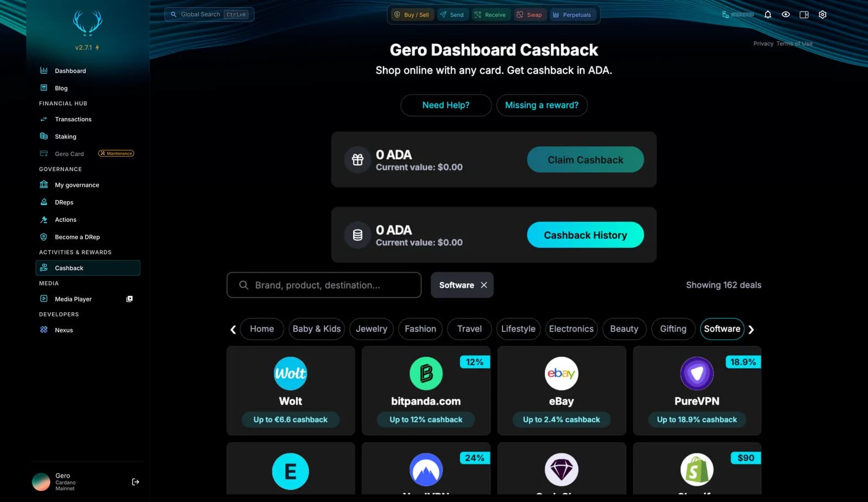Open the bitpanda.com deal card
Viewport: 868px width, 502px height.
(426, 391)
